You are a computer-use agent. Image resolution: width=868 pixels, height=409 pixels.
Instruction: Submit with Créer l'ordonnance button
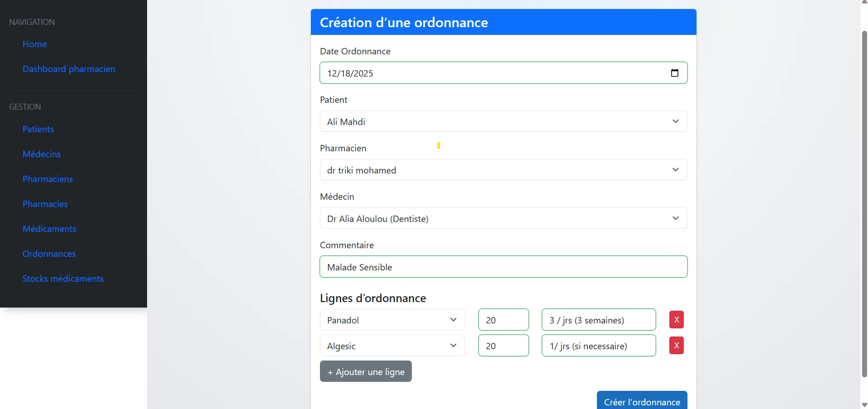coord(642,401)
